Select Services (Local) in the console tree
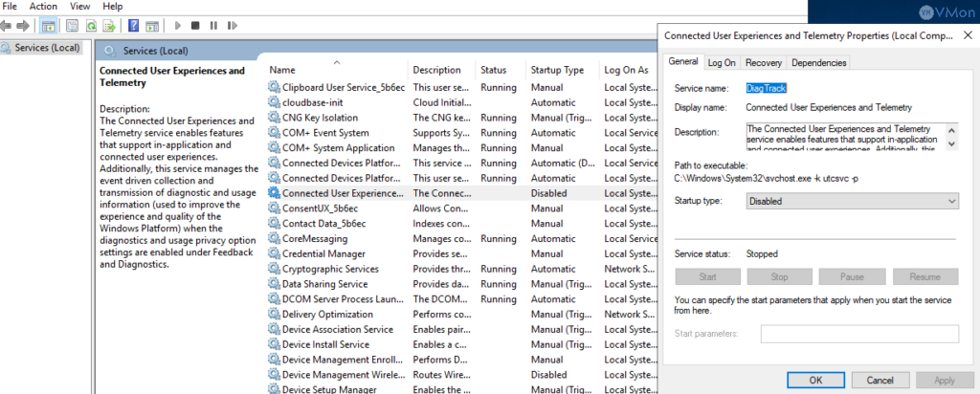 (x=40, y=47)
